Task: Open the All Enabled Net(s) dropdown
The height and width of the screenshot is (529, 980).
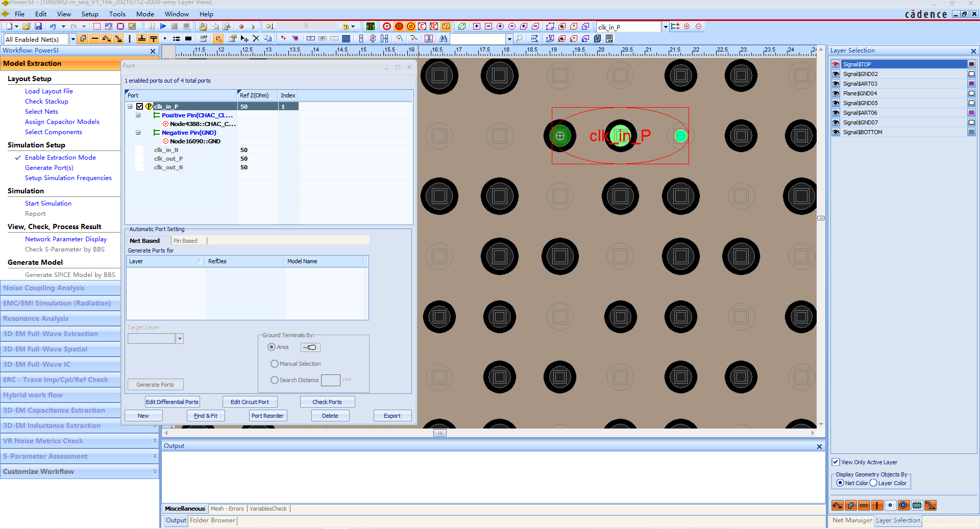Action: click(72, 39)
